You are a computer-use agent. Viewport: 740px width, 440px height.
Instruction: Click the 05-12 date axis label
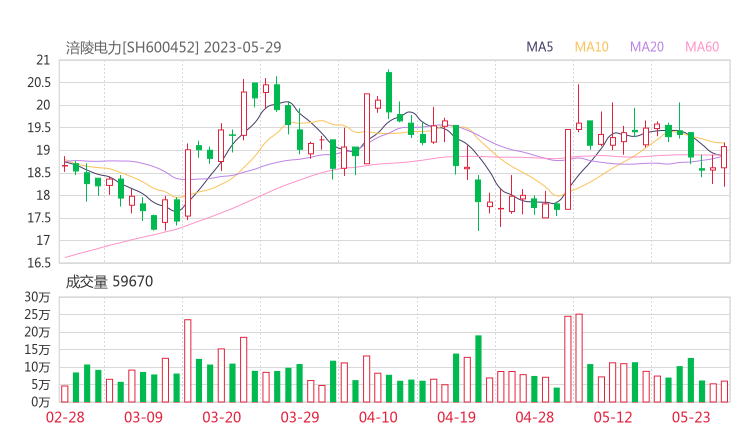click(613, 417)
